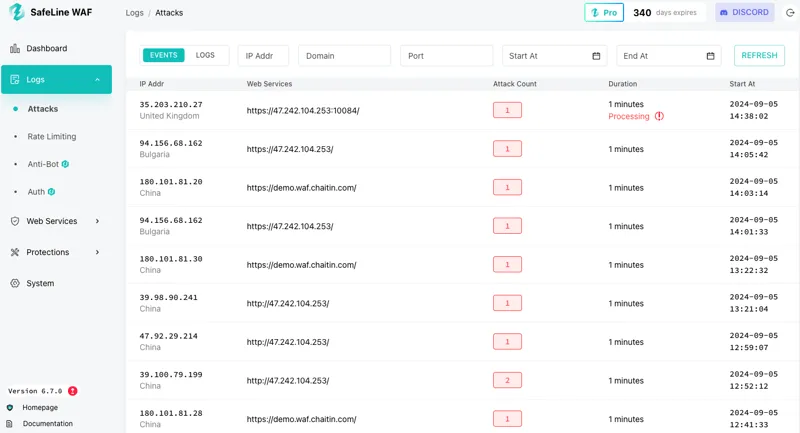Go to the Dashboard page
This screenshot has width=800, height=433.
click(46, 48)
